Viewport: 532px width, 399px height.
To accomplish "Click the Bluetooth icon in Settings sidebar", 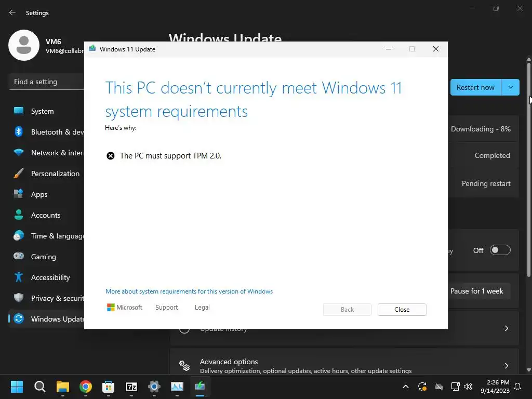I will tap(19, 131).
